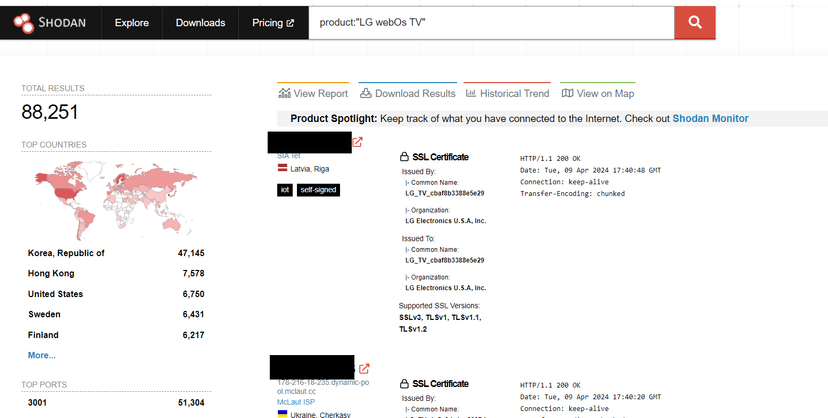Viewport: 828px width, 418px height.
Task: Click the SHODAN brand text
Action: 62,23
